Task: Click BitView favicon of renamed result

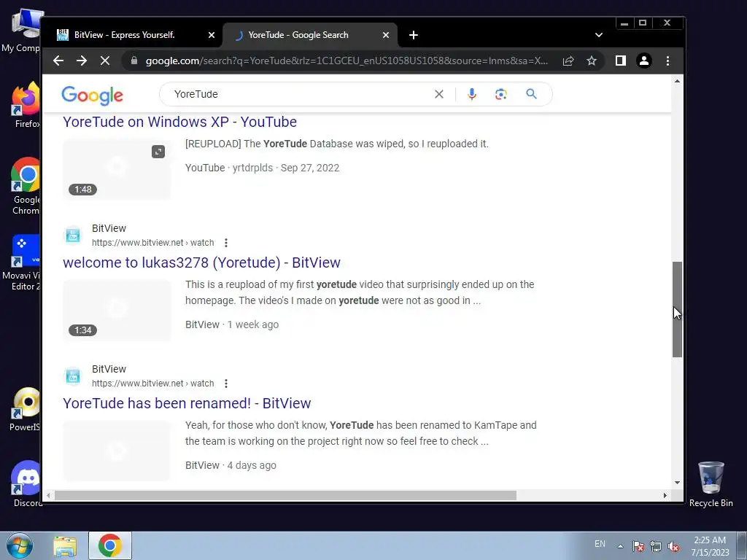Action: pos(73,376)
